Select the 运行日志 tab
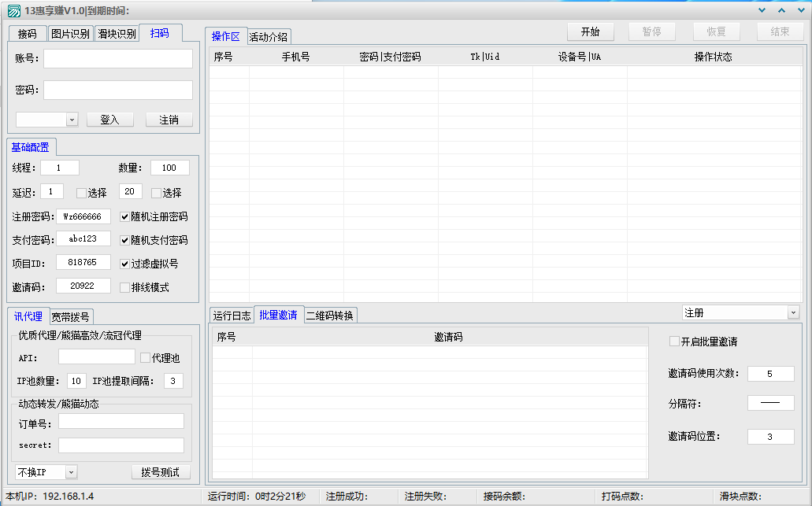The height and width of the screenshot is (506, 812). (232, 316)
